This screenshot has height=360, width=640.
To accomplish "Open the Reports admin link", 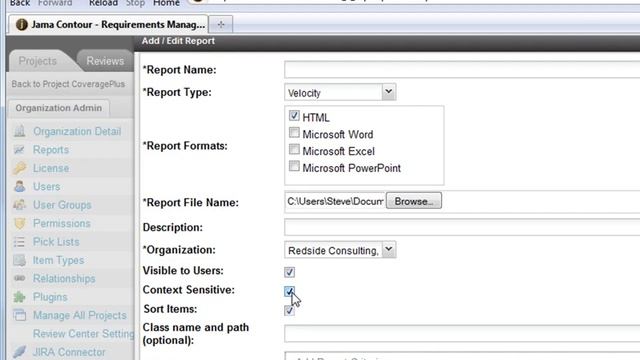I will [51, 150].
